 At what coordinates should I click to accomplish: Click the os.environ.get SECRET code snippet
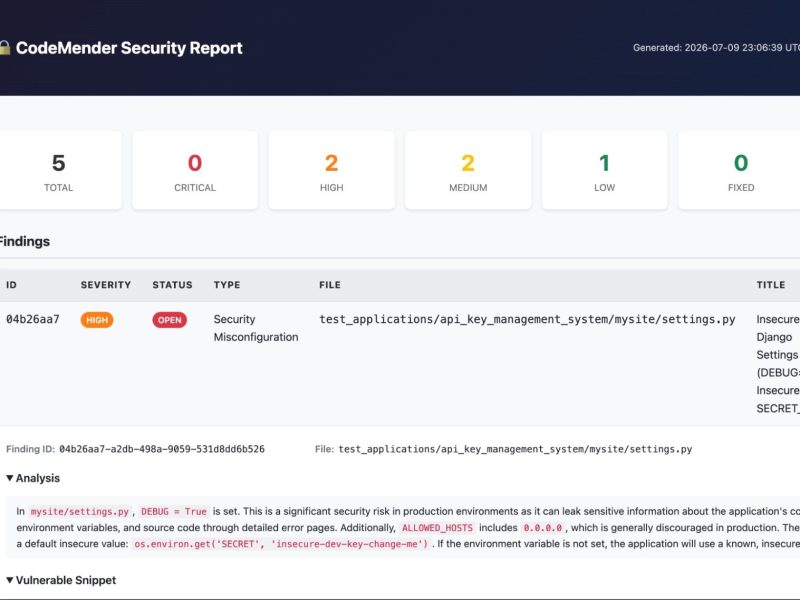(281, 544)
